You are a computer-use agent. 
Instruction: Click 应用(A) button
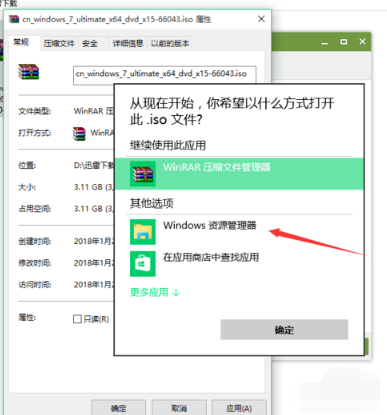pyautogui.click(x=239, y=408)
